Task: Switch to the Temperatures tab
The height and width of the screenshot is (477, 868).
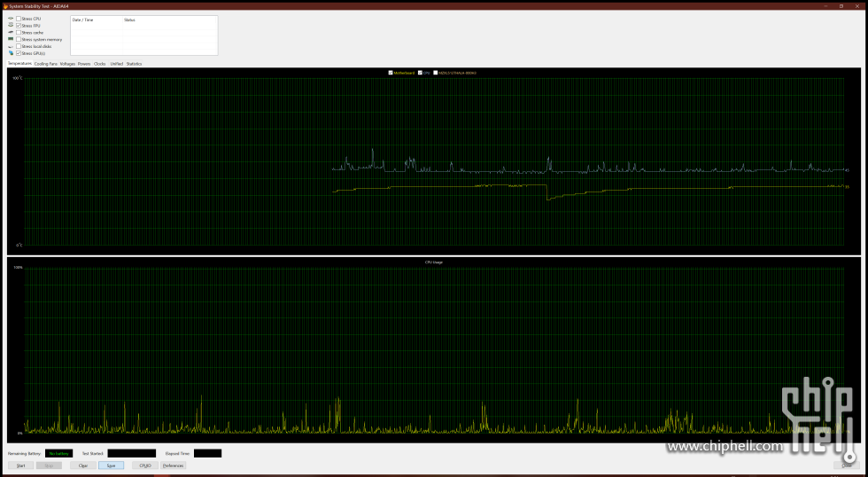Action: [19, 63]
